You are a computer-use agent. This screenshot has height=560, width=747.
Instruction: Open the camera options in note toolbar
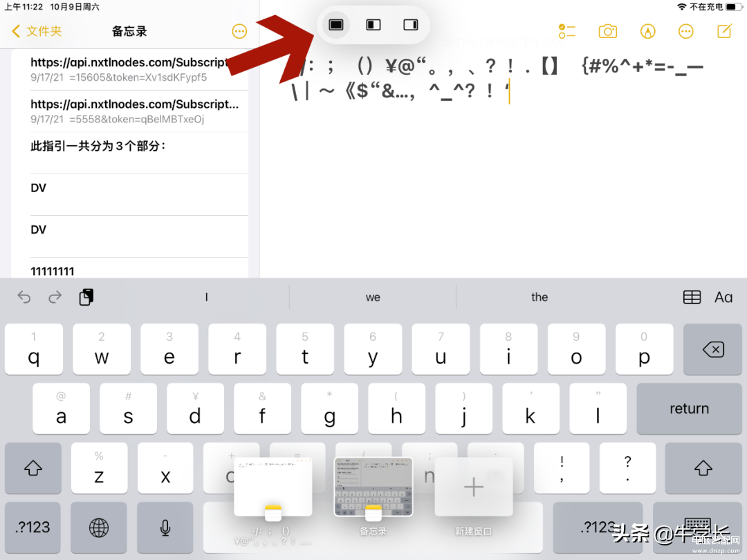click(x=607, y=31)
